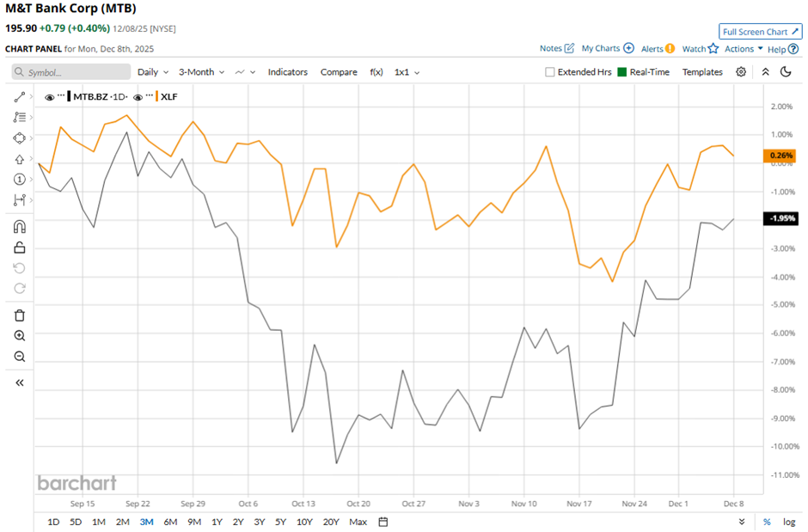Click the Help question mark icon
The width and height of the screenshot is (808, 532).
point(793,49)
